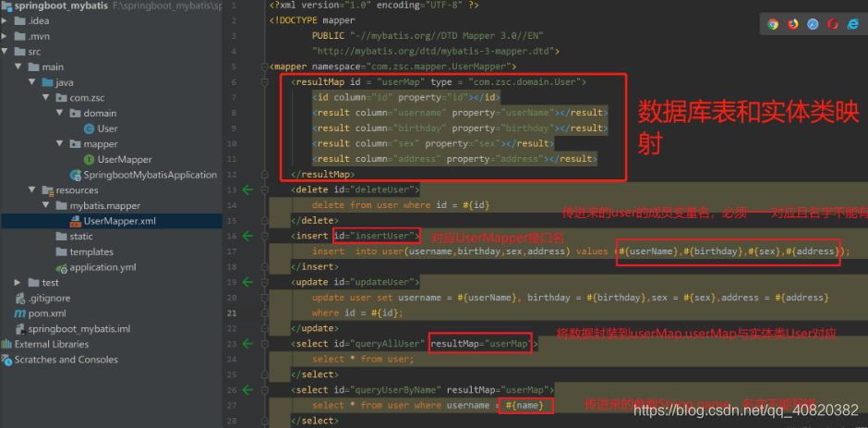This screenshot has width=868, height=428.
Task: Collapse the java folder
Action: [x=32, y=82]
